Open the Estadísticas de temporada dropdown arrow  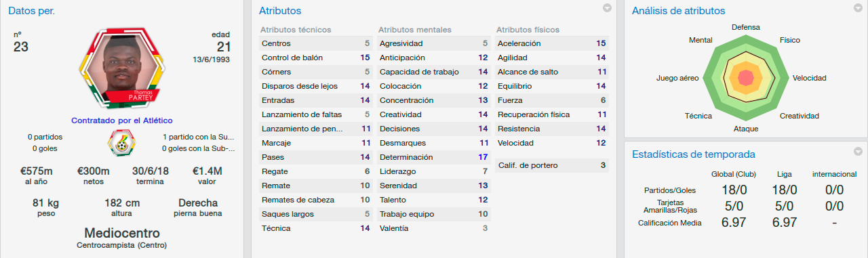[859, 151]
